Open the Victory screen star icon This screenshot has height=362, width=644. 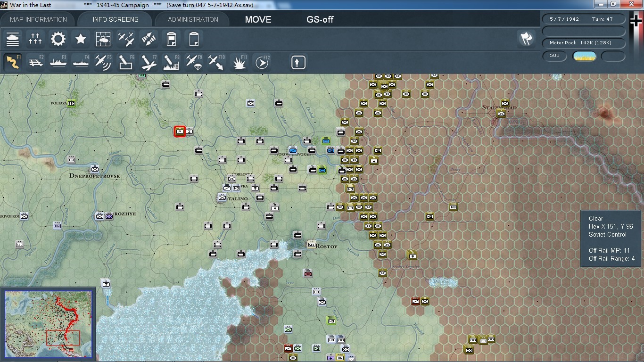click(81, 39)
